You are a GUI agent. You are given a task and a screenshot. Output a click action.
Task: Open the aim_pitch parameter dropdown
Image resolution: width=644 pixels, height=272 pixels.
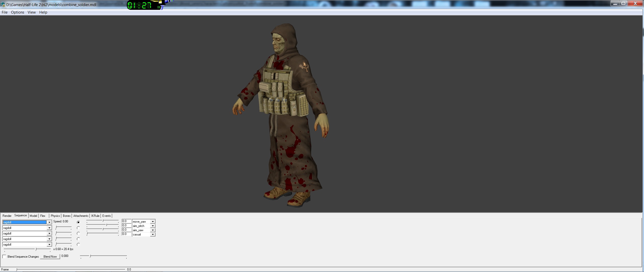[x=153, y=226]
